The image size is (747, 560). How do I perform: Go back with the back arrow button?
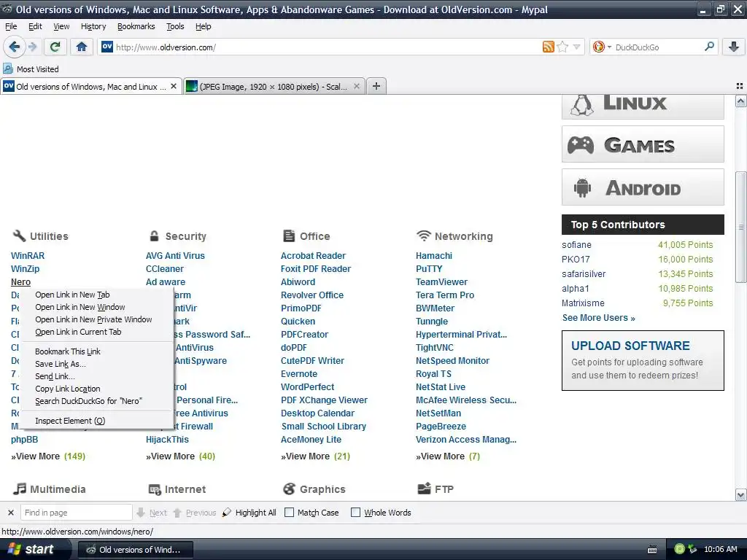coord(14,47)
